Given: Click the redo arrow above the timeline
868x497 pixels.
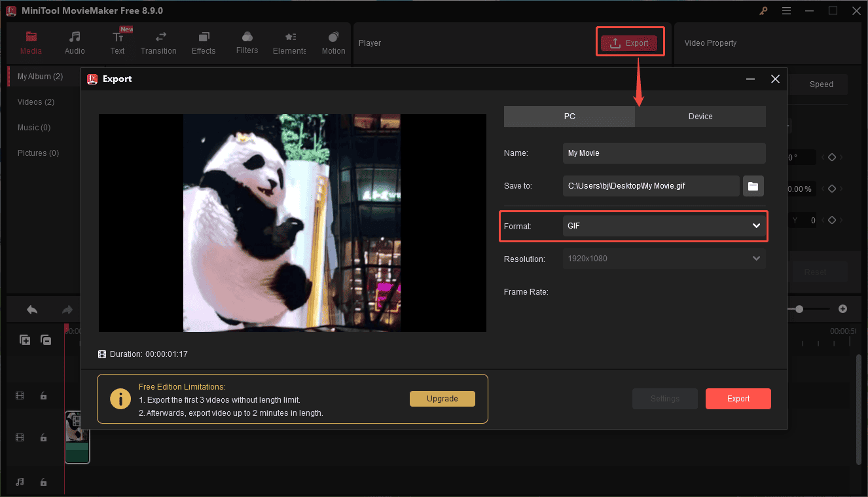Looking at the screenshot, I should pos(67,310).
